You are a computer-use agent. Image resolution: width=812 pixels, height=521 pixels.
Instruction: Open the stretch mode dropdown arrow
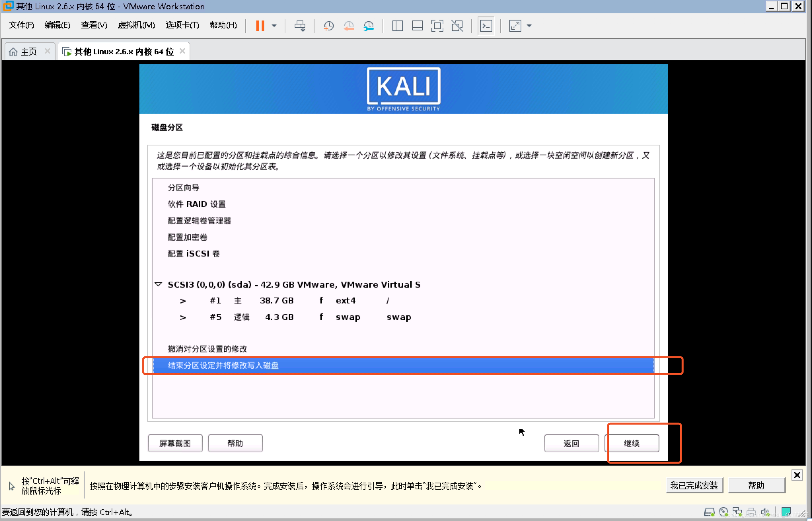(x=530, y=26)
